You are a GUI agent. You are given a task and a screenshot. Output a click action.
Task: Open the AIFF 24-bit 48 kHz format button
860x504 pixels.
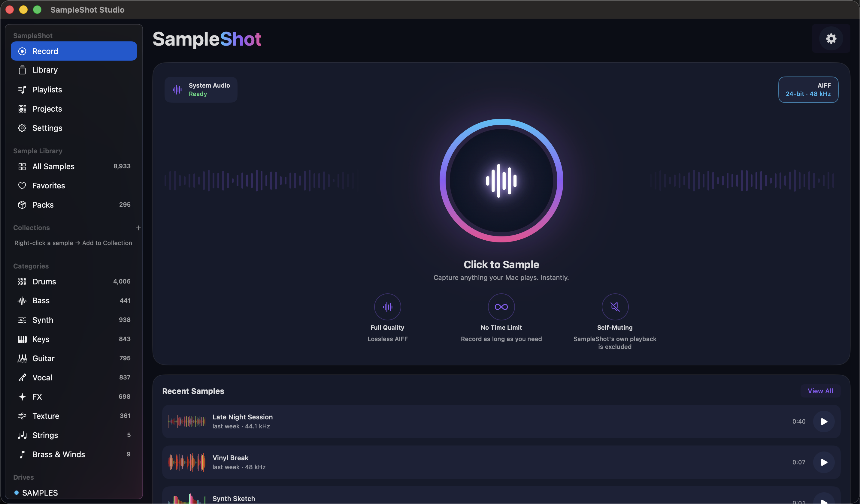tap(808, 90)
